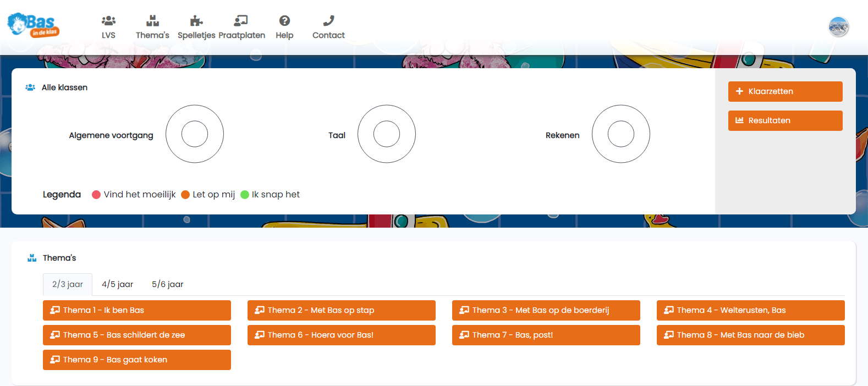Open the Resultaten button label
Screen dimensions: 868x386
pos(769,120)
